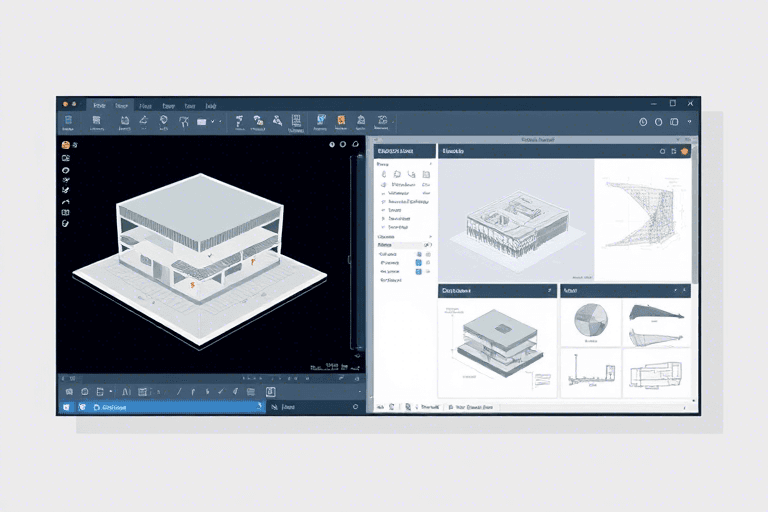Screen dimensions: 768x512
Task: Click the rightmost icon above the 3D viewport
Action: click(358, 145)
